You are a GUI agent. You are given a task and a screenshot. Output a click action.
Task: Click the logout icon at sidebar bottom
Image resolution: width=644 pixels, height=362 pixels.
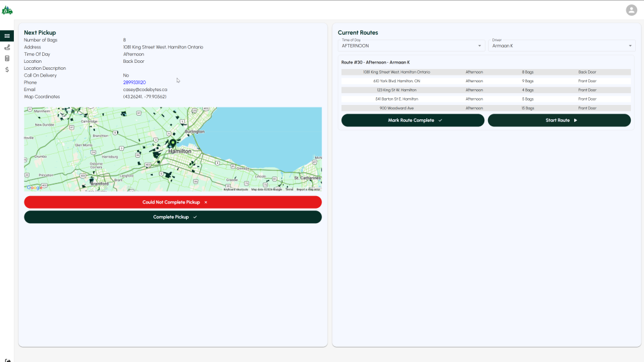click(x=8, y=360)
